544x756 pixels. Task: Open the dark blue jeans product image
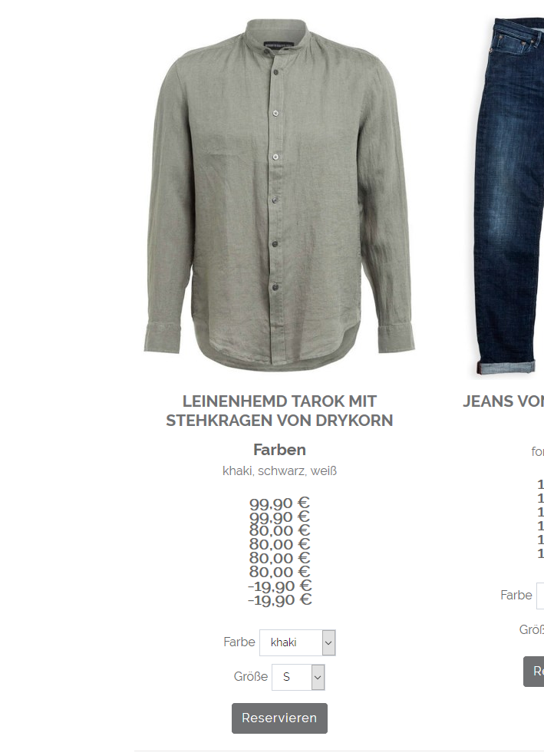509,196
